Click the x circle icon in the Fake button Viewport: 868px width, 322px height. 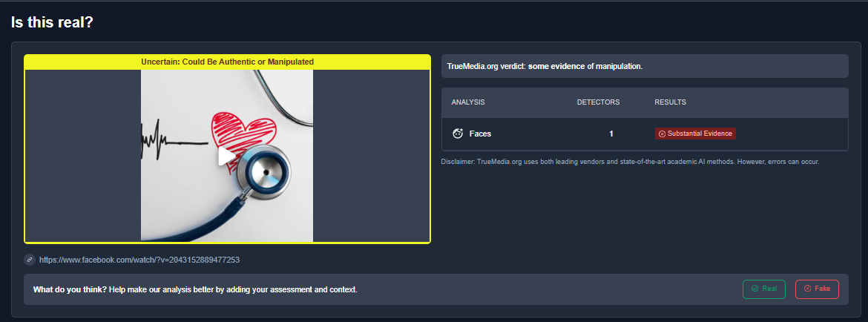coord(807,289)
